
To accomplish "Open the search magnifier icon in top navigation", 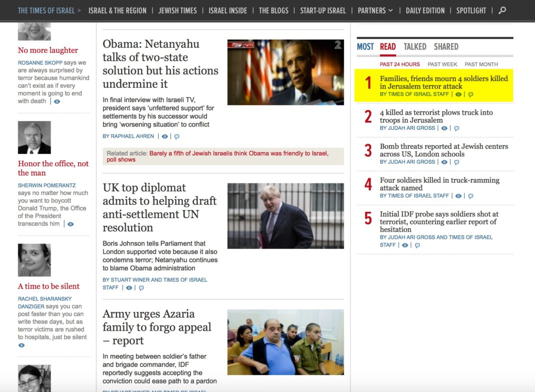I will (x=502, y=11).
